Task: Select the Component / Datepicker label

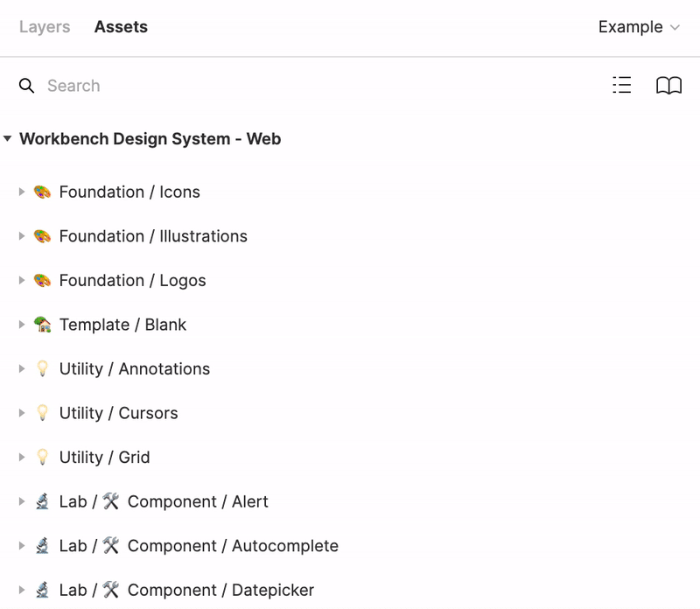Action: tap(221, 590)
